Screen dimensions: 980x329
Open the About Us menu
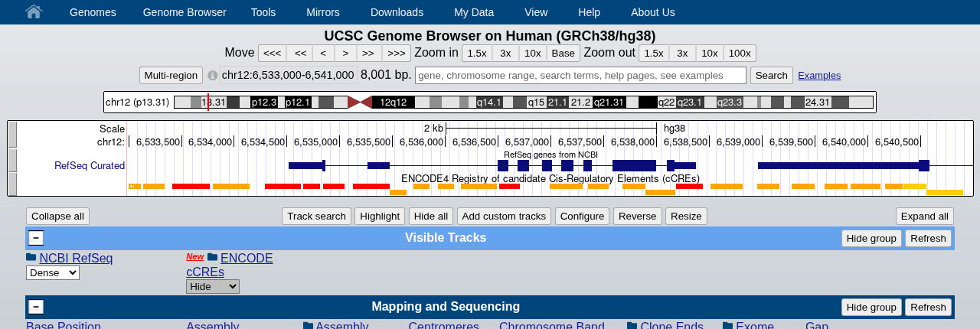coord(653,12)
